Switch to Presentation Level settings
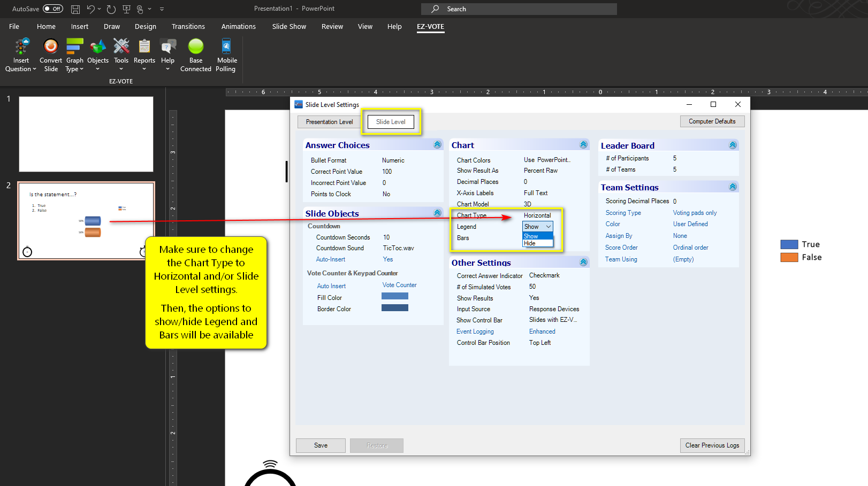 [x=330, y=122]
